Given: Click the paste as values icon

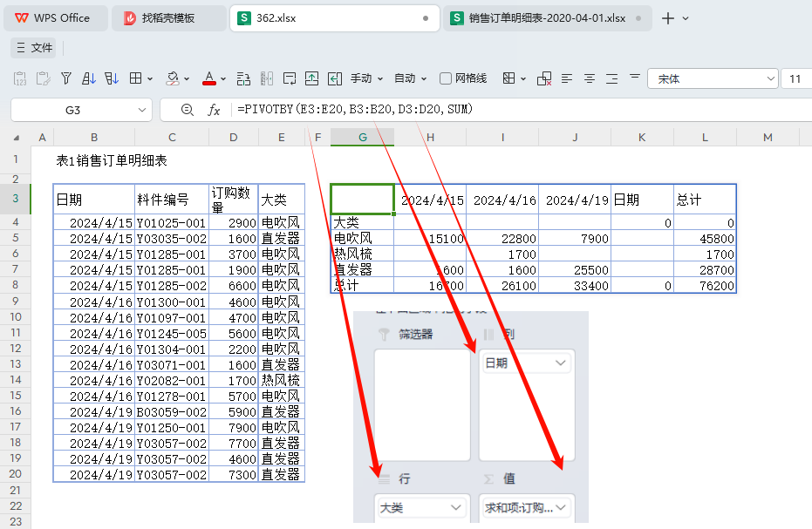Looking at the screenshot, I should tap(20, 78).
